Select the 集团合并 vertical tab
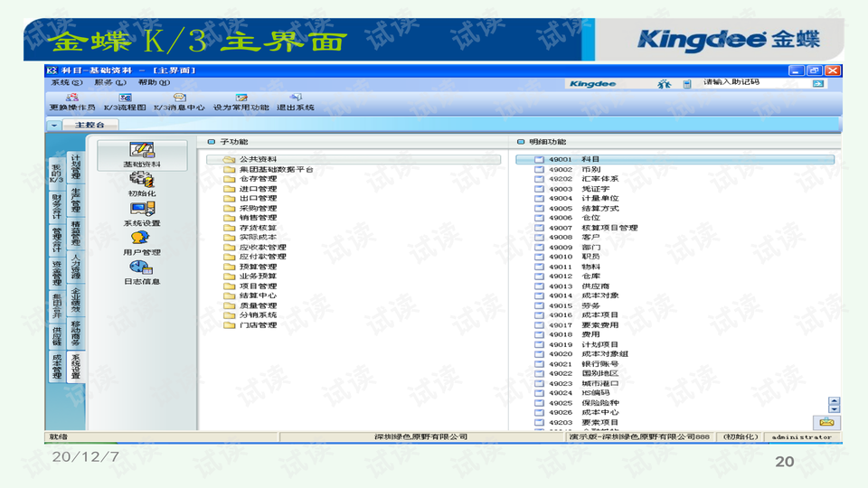 pos(56,305)
